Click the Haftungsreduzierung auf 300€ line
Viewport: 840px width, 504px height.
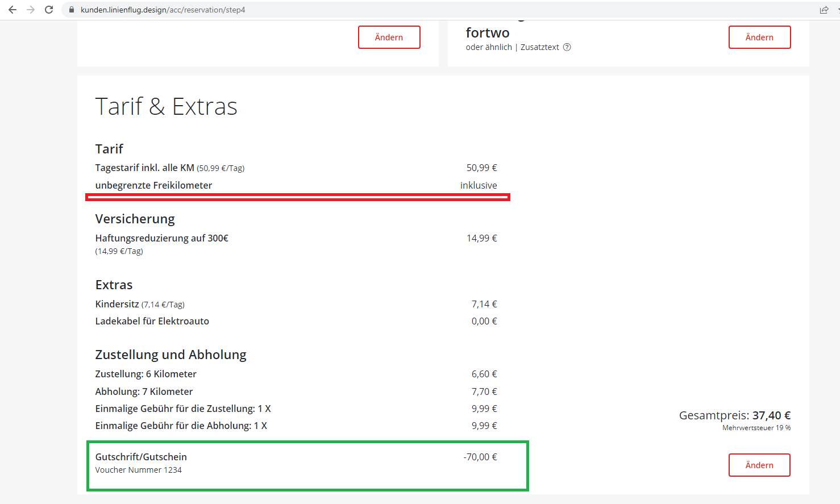pos(161,238)
